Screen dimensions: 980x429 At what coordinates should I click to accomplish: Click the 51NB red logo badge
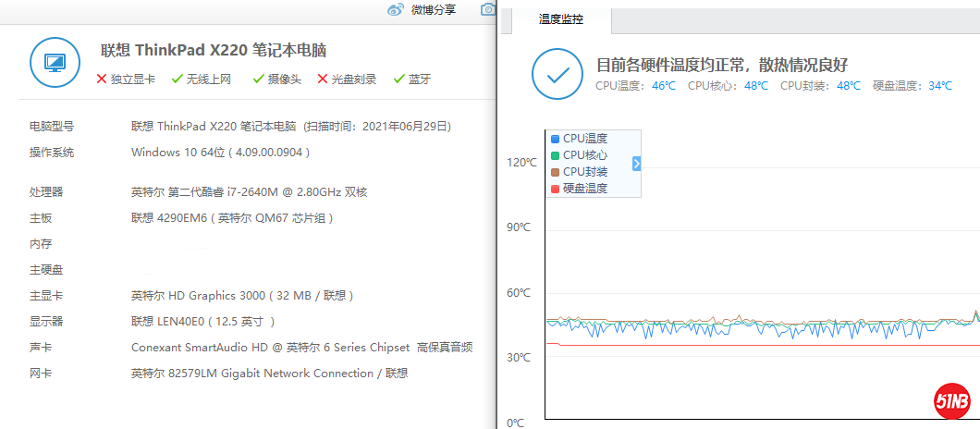[950, 401]
